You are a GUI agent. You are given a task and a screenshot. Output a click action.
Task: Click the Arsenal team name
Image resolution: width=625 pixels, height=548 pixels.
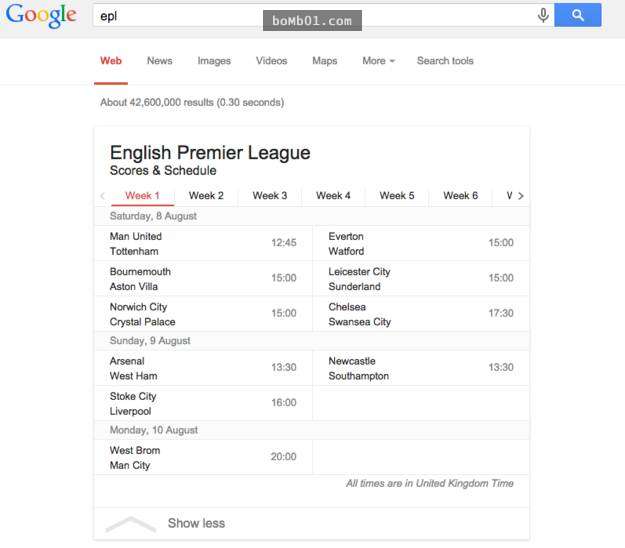[127, 361]
